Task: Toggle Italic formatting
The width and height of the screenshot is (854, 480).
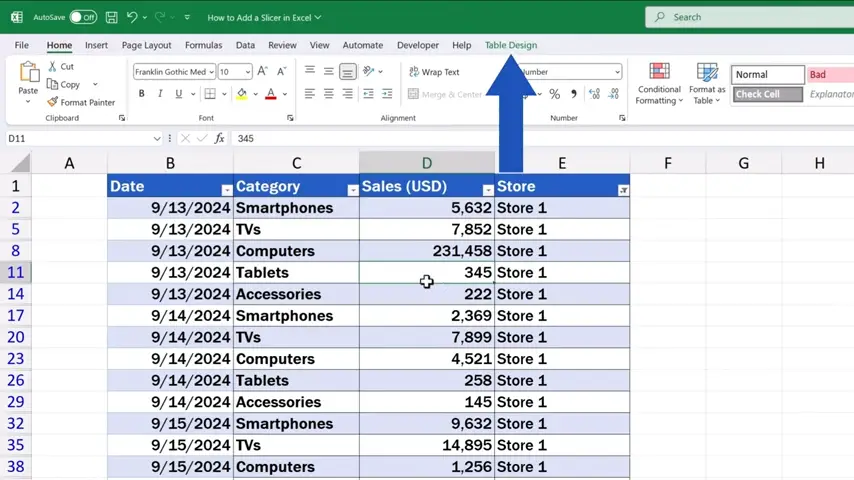Action: tap(160, 94)
